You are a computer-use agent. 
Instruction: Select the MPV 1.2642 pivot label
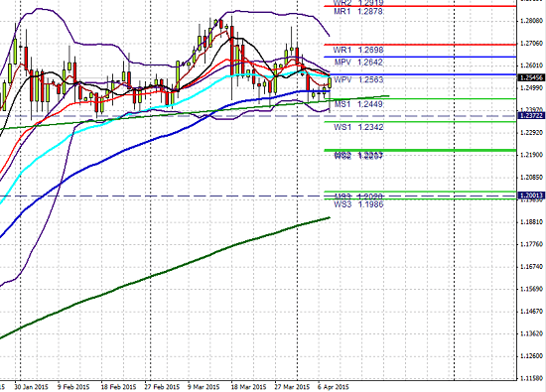pos(358,63)
